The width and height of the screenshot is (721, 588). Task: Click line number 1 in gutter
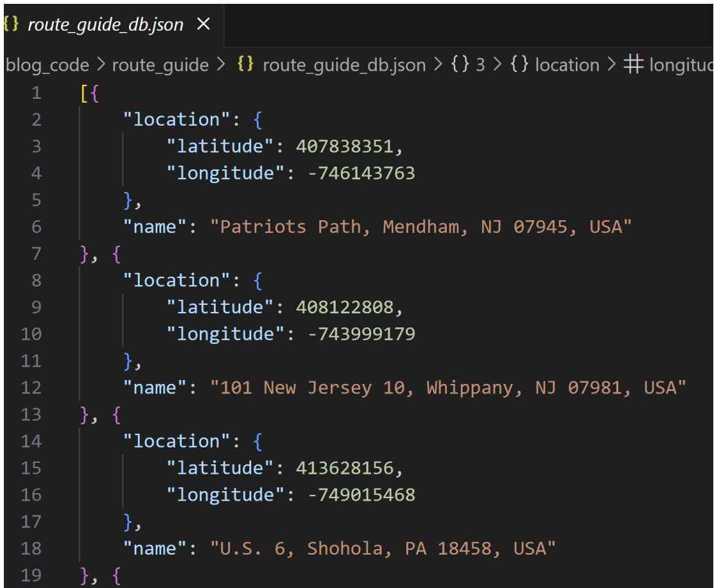[x=37, y=93]
